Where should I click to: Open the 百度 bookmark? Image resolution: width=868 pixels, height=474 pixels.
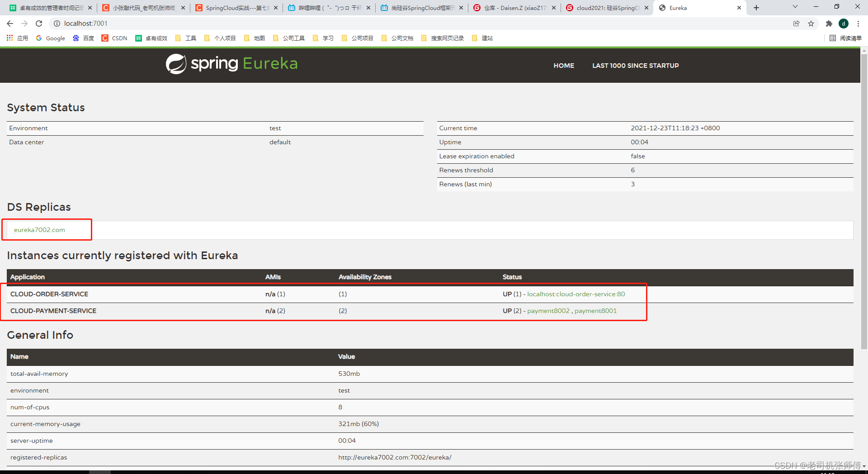[84, 38]
